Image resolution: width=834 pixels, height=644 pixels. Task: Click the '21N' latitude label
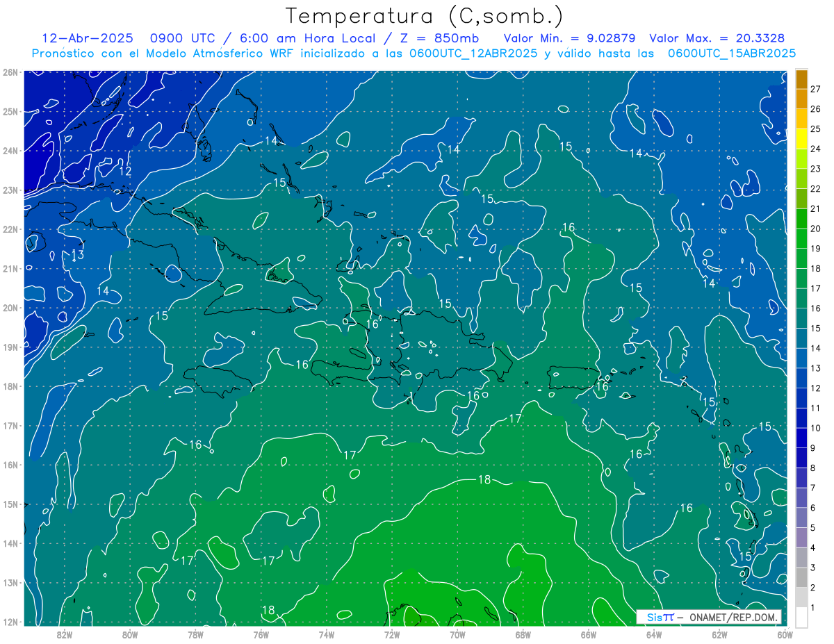coord(10,268)
